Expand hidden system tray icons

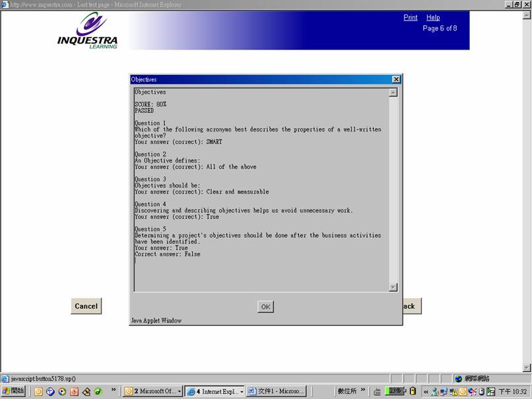[x=426, y=391]
